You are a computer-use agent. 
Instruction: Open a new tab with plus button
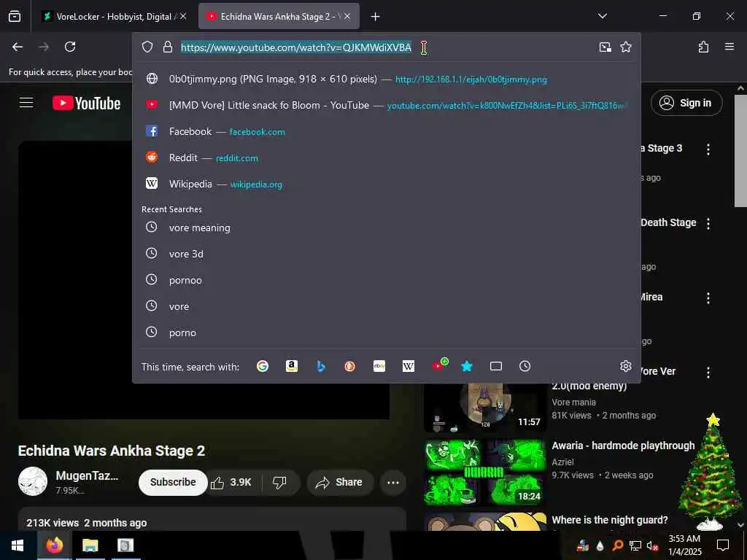coord(376,17)
